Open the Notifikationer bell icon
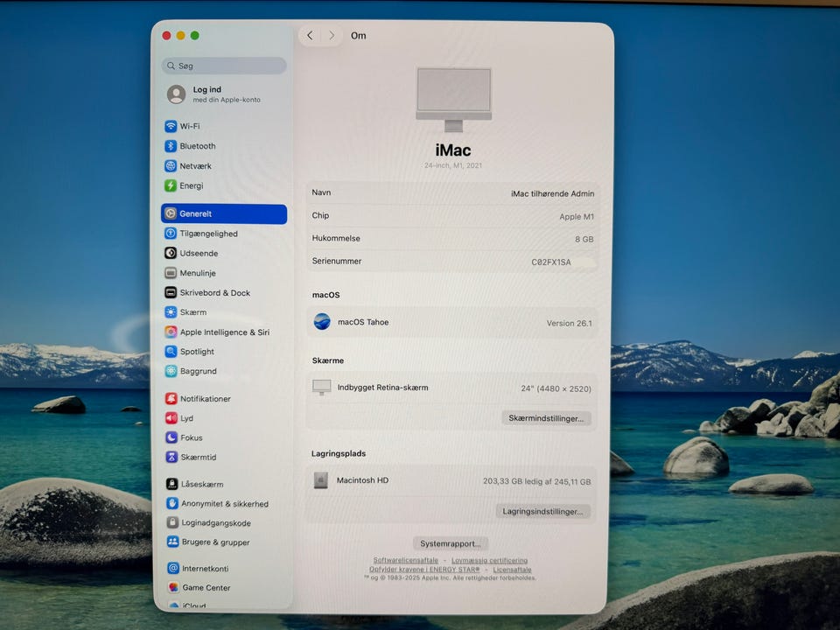 click(171, 399)
